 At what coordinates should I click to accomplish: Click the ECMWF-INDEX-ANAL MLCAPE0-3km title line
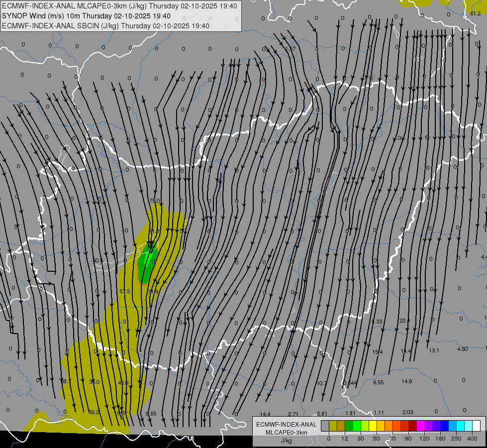coord(119,6)
